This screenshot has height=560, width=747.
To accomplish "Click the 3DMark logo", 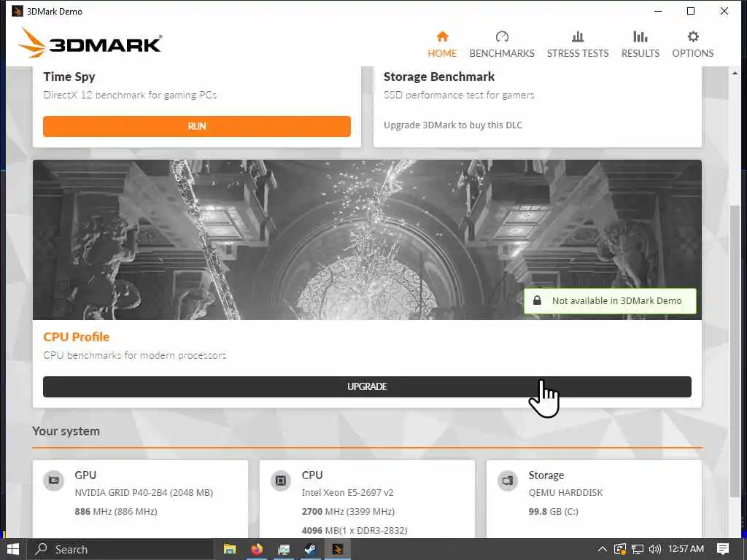I will (x=90, y=43).
